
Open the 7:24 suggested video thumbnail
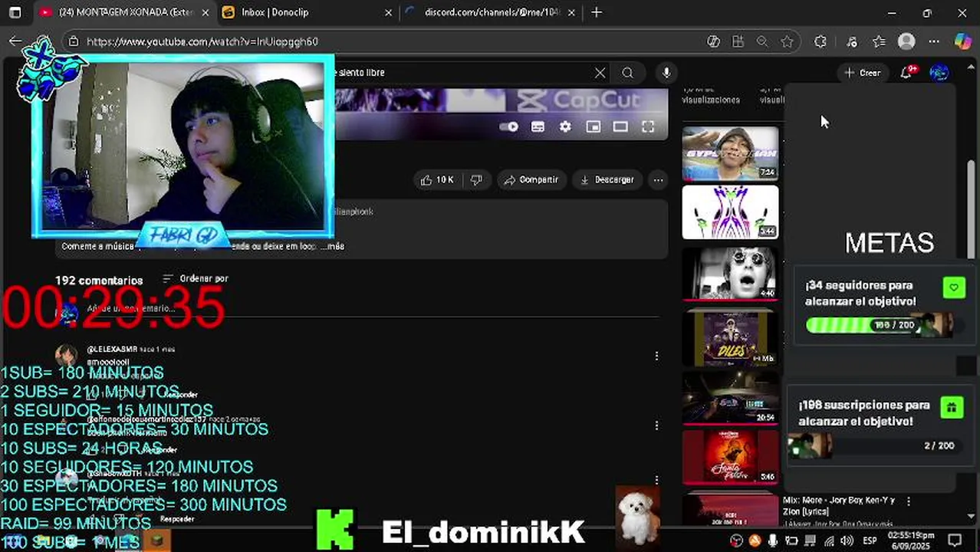click(x=730, y=153)
